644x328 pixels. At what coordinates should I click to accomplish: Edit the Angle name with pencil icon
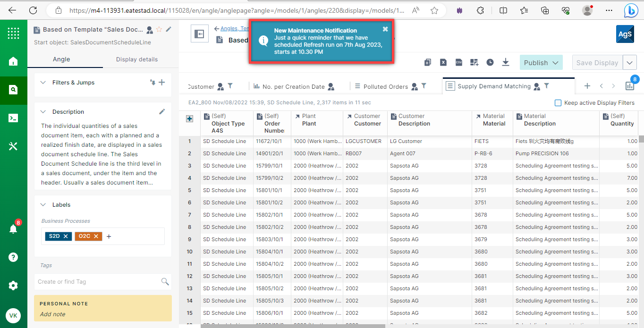point(169,29)
